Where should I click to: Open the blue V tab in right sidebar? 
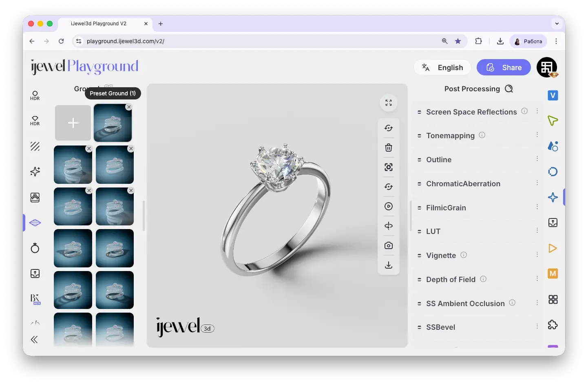pyautogui.click(x=553, y=95)
